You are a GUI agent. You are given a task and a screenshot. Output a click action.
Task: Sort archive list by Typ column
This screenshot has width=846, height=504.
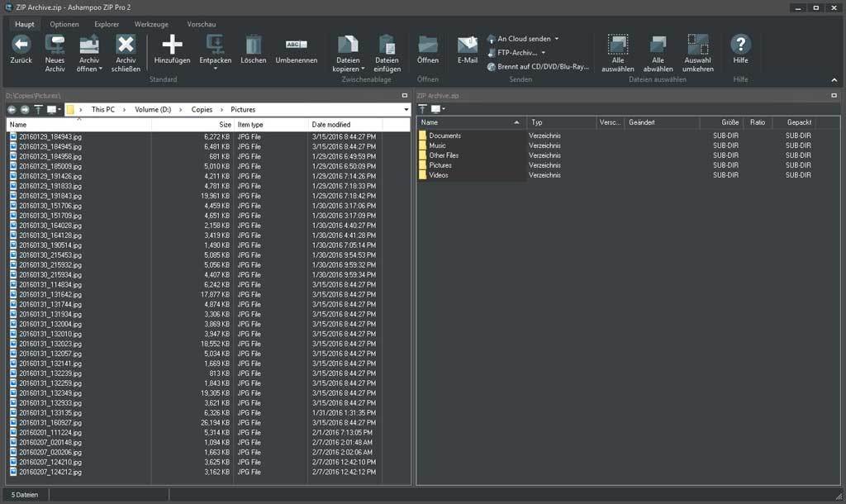[561, 122]
